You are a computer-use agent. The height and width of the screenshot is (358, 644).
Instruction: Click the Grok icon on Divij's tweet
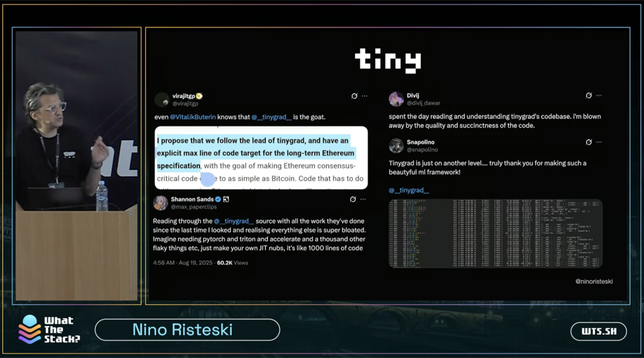tap(589, 96)
